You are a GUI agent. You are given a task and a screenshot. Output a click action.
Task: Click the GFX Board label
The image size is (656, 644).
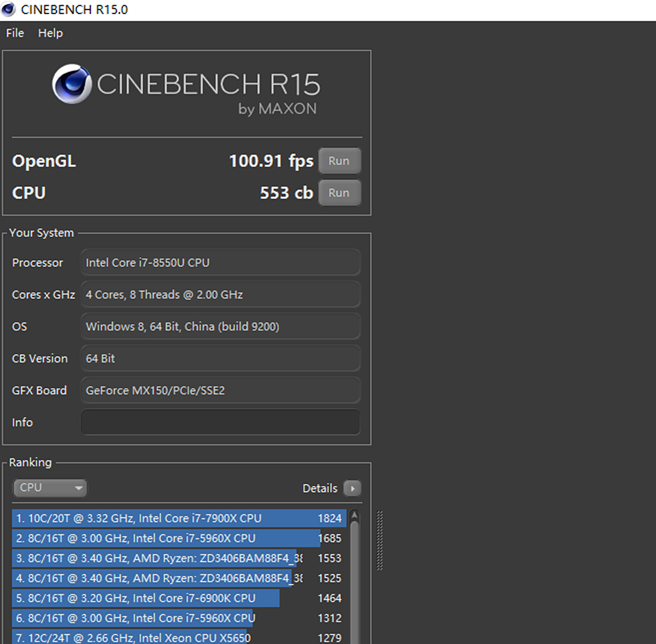pos(39,390)
